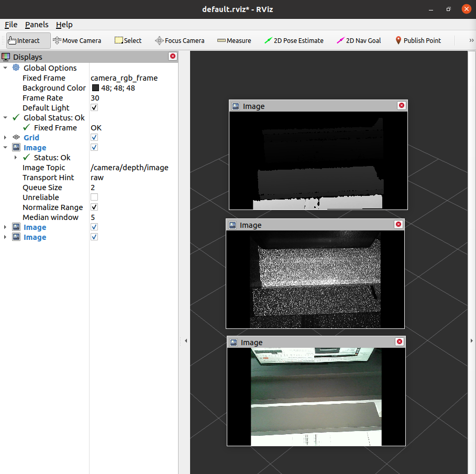The height and width of the screenshot is (474, 476).
Task: Click the Displays panel monitor icon
Action: pyautogui.click(x=6, y=57)
